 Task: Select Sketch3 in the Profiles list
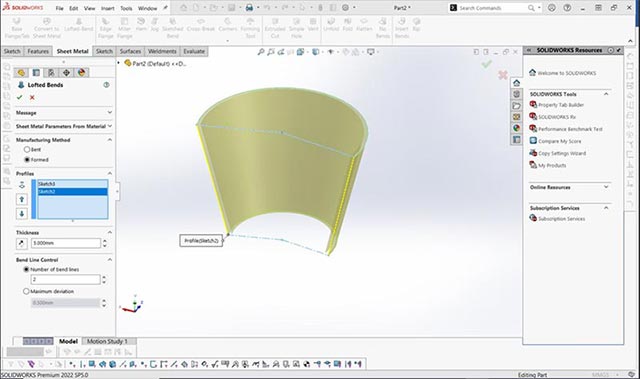point(73,184)
